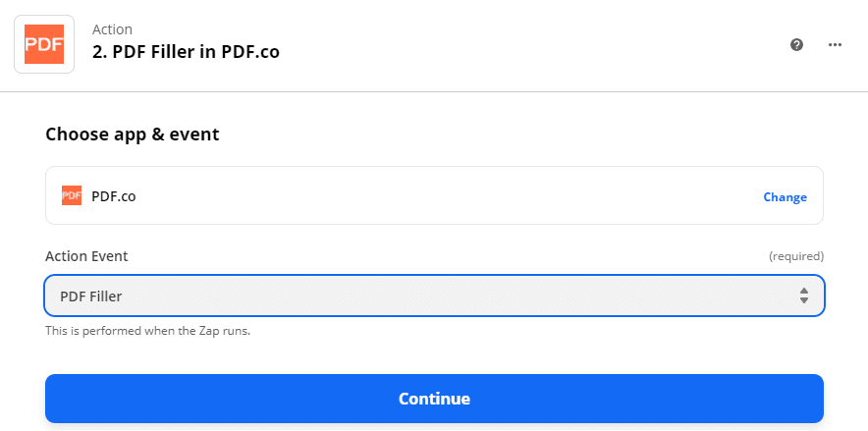Select the PDF.co app field box
The height and width of the screenshot is (431, 868).
tap(432, 195)
